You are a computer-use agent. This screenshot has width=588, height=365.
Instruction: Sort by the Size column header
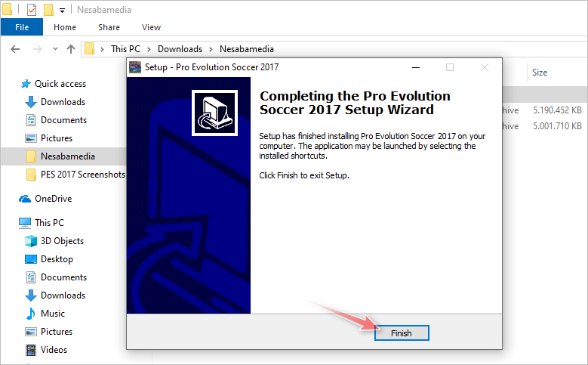(x=540, y=73)
